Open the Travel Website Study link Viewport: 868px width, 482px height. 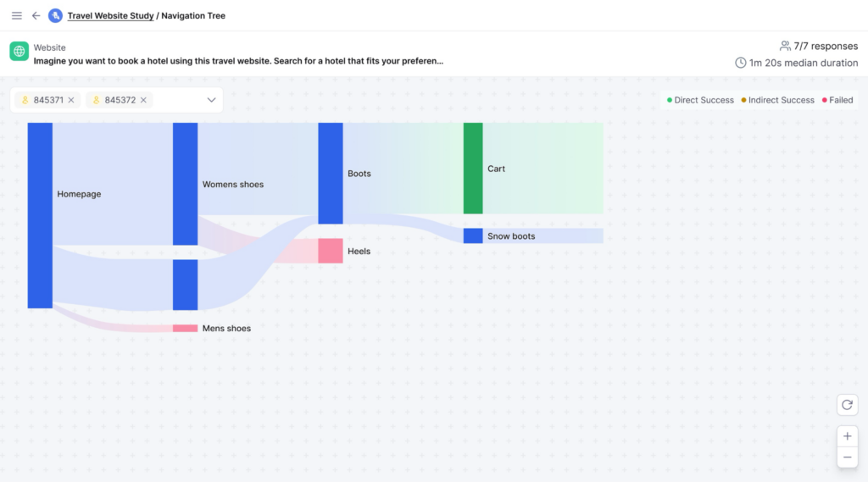[x=110, y=15]
